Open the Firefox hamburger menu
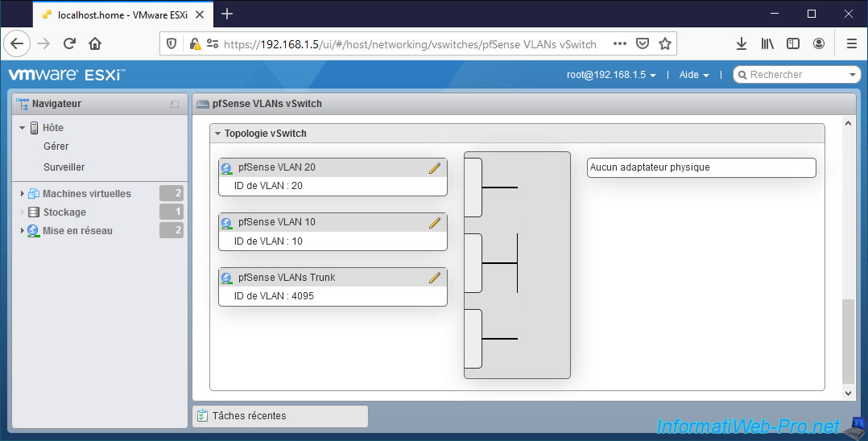The image size is (868, 441). coord(852,43)
